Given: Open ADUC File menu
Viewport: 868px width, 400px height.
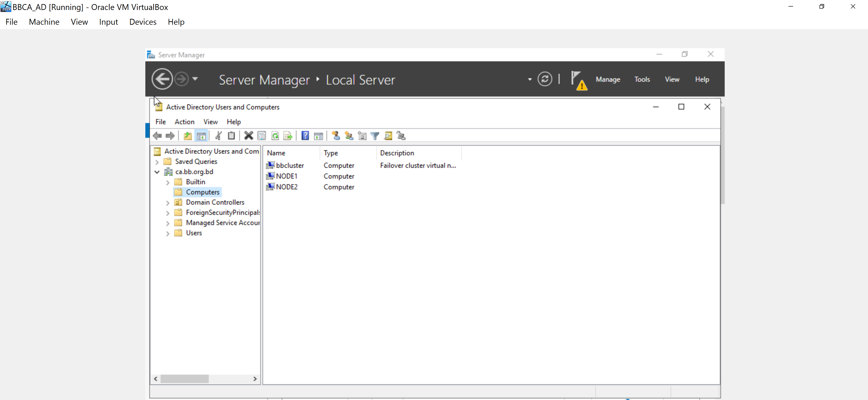Looking at the screenshot, I should point(160,122).
